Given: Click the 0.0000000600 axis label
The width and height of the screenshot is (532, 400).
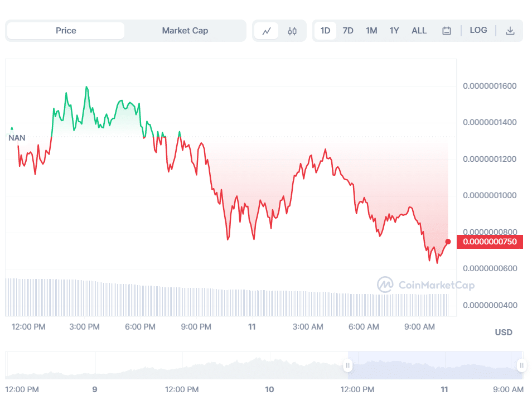Looking at the screenshot, I should click(490, 268).
